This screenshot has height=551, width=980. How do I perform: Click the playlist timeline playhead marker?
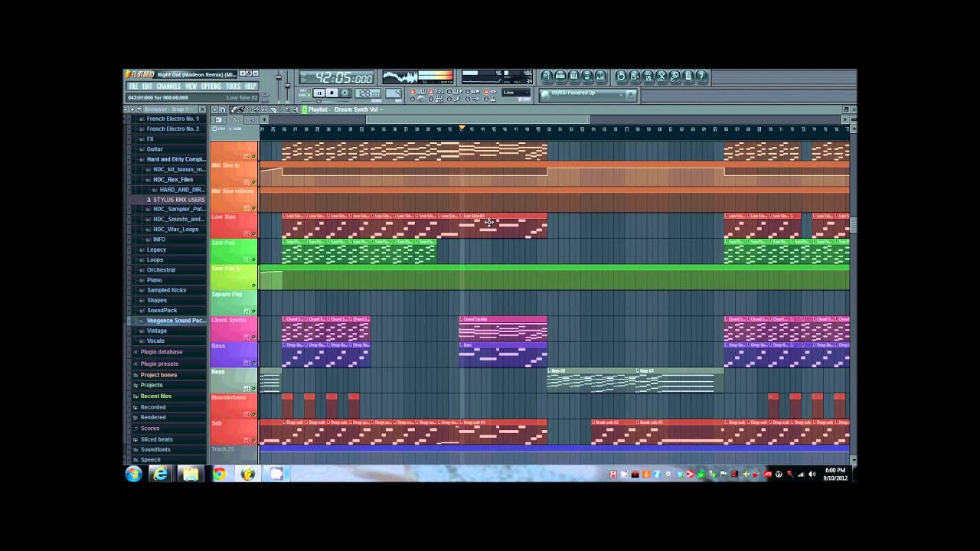462,128
